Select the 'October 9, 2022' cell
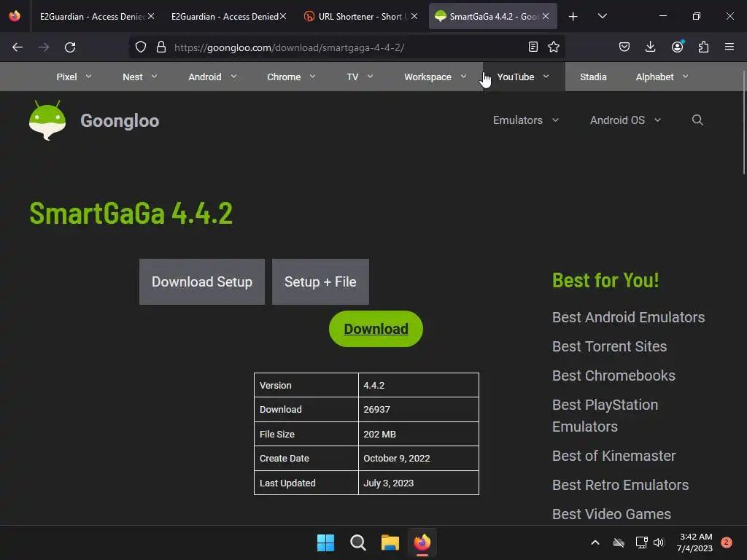 (419, 459)
